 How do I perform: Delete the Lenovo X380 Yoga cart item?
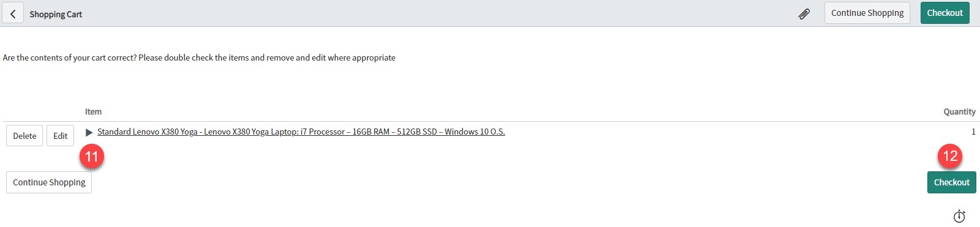[24, 136]
